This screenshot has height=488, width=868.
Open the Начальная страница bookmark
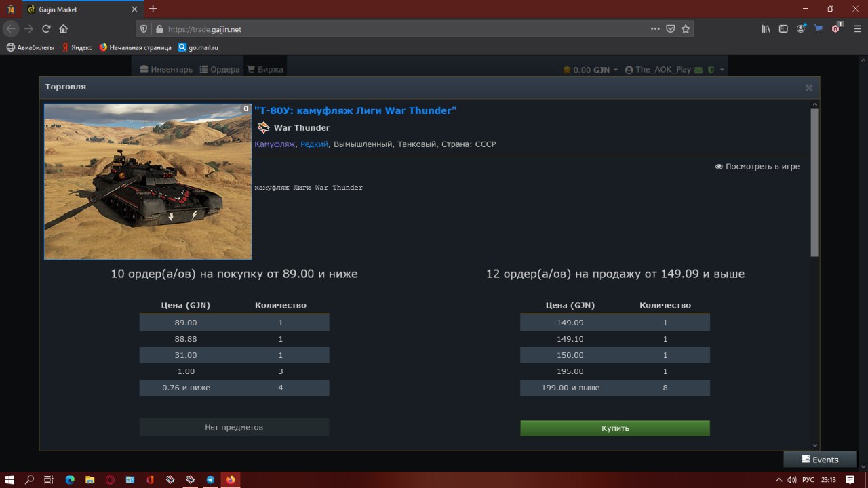(135, 47)
